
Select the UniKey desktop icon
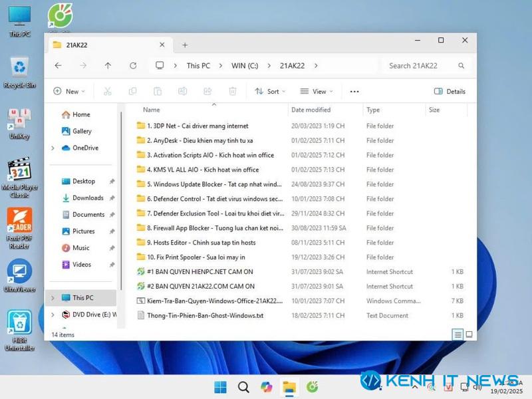coord(20,124)
